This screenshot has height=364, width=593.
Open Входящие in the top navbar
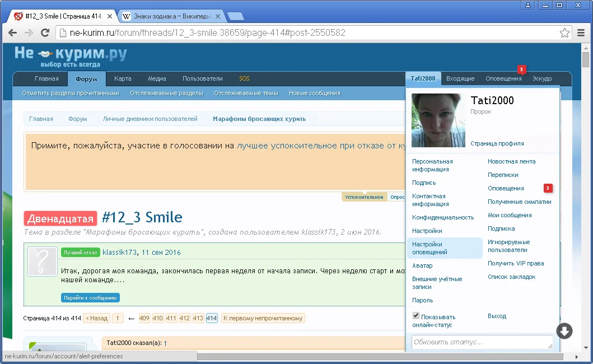pyautogui.click(x=460, y=78)
